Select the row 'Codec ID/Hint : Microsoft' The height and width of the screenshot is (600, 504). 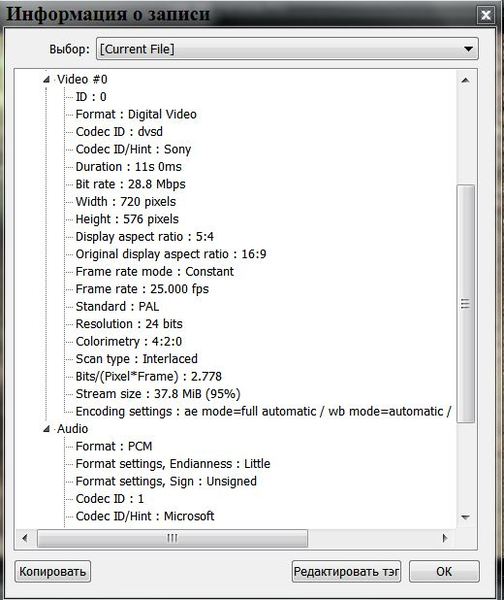[x=145, y=516]
